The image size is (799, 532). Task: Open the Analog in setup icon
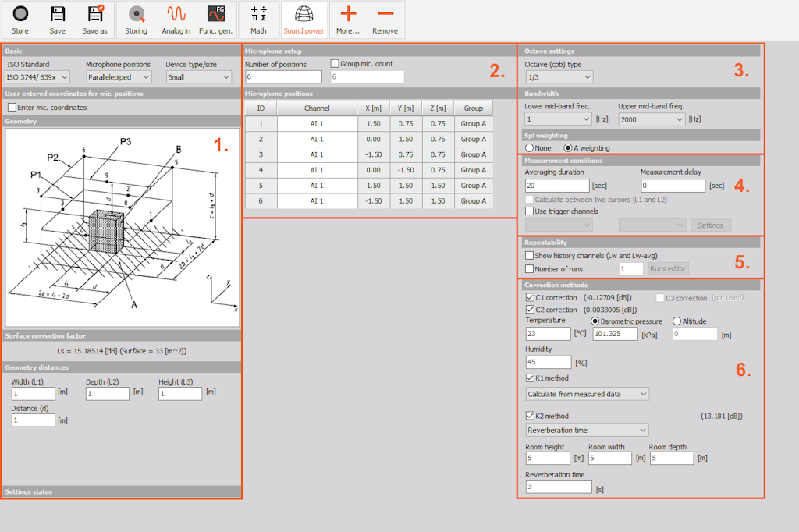tap(176, 20)
